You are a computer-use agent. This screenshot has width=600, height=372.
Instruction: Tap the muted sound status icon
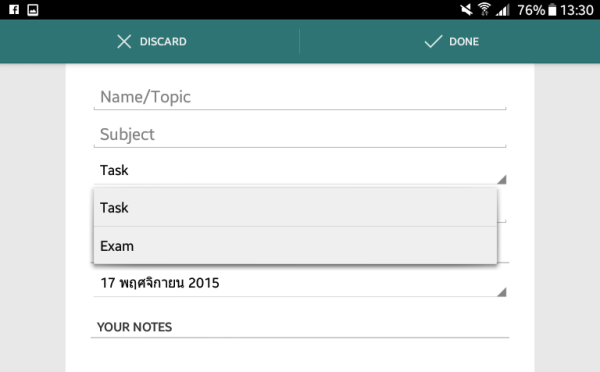click(x=466, y=10)
